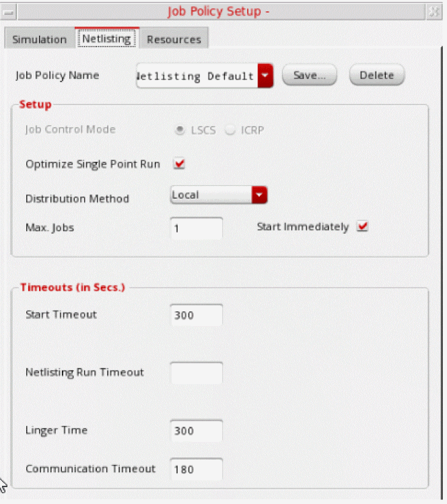Click the 'Setup' section heading
This screenshot has height=504, width=447.
tap(35, 104)
